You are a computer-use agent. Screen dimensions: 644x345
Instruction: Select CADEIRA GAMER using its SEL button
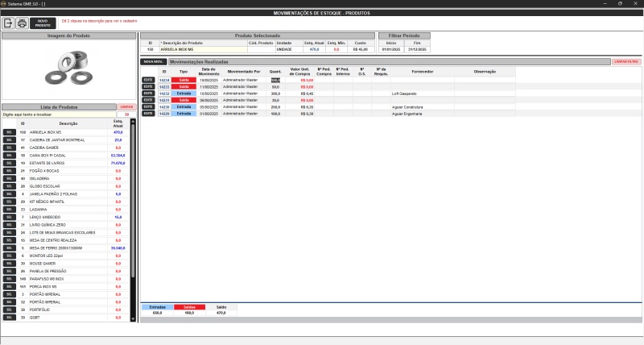coord(9,148)
